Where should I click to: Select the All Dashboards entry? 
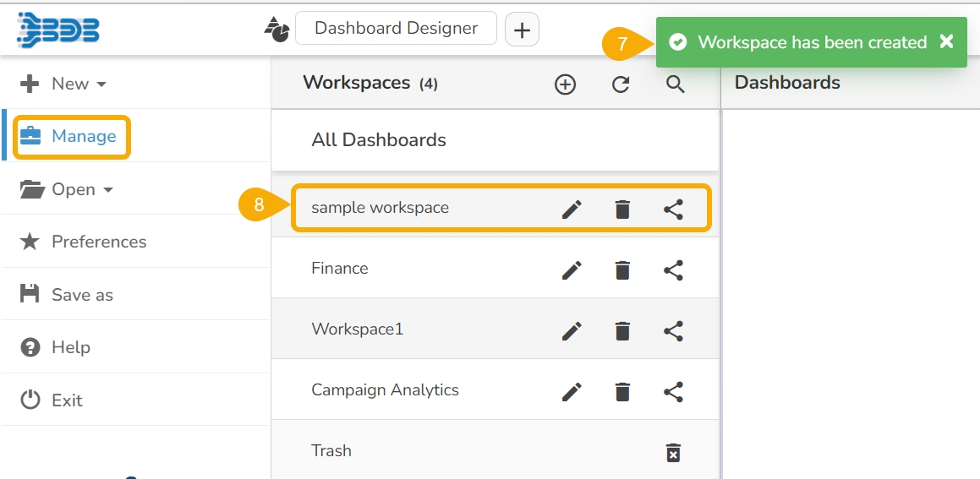pos(379,140)
